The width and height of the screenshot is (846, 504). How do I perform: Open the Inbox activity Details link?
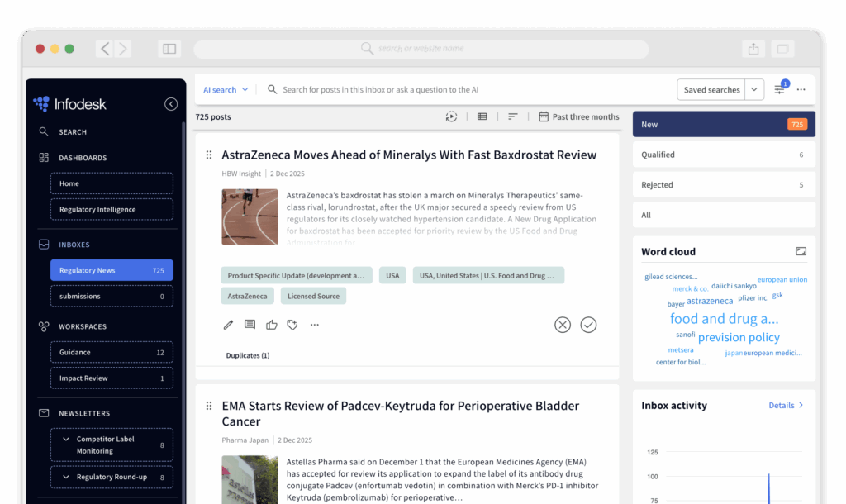786,406
